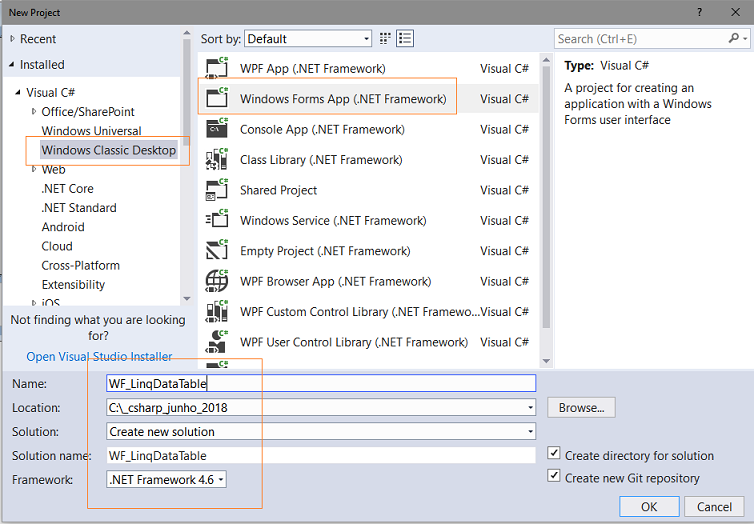Image resolution: width=754 pixels, height=524 pixels.
Task: Click the search magnifier icon
Action: (x=734, y=38)
